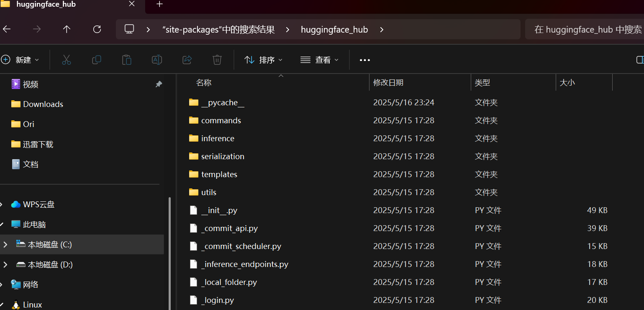Close the huggingface_hub tab
Viewport: 644px width, 310px height.
(132, 4)
